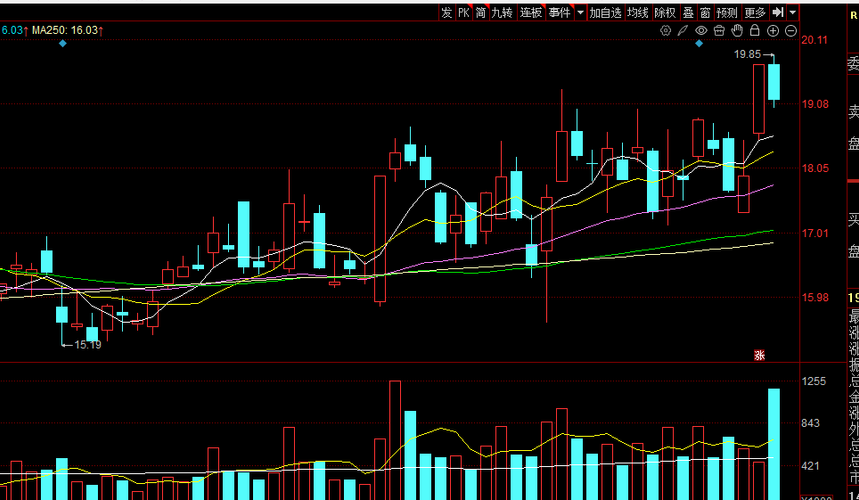The image size is (859, 500).
Task: Activate the hand pan tool
Action: [x=737, y=31]
